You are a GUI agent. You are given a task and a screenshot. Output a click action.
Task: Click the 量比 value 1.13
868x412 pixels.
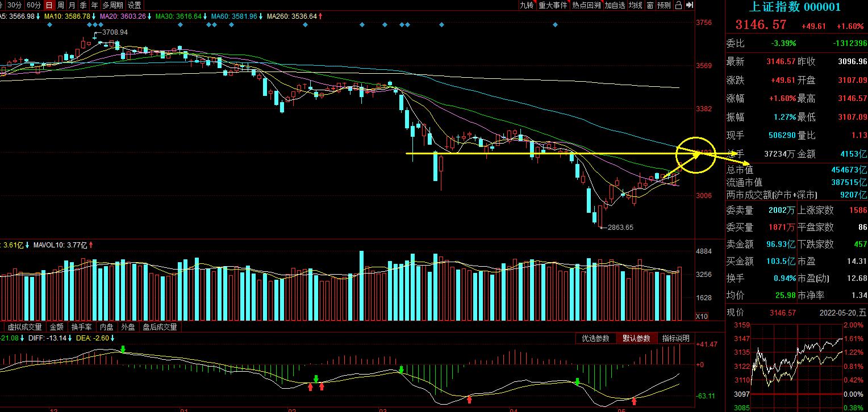[x=859, y=135]
